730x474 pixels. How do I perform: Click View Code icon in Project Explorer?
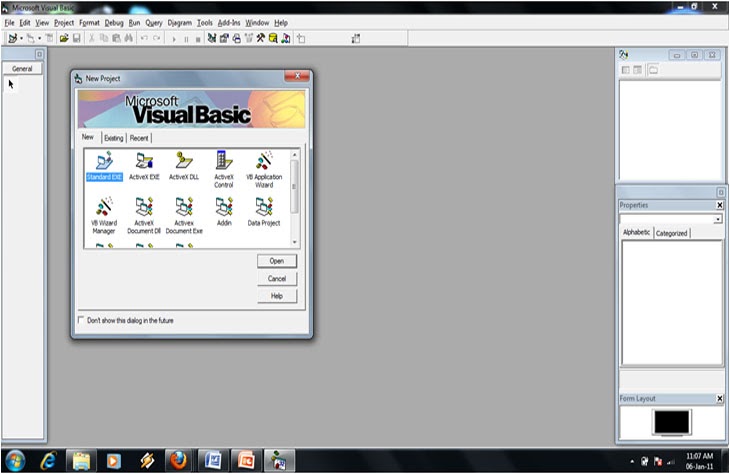[x=626, y=70]
